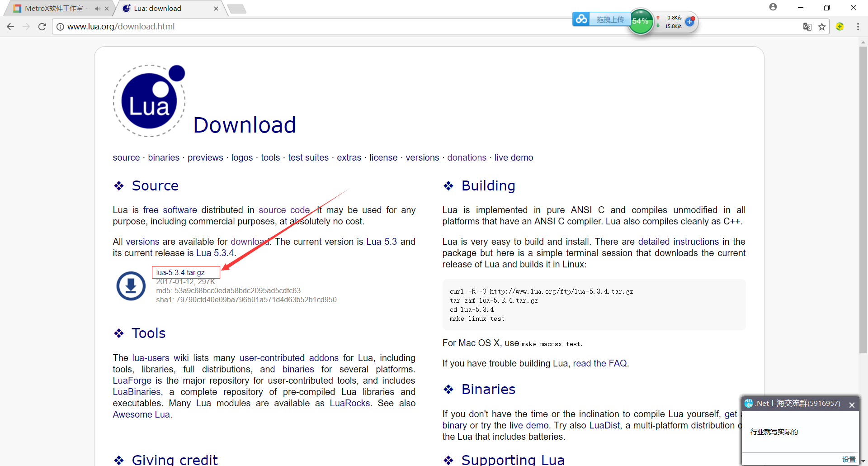Click the 行业就写实际的 chat message
Viewport: 868px width, 466px height.
point(774,432)
